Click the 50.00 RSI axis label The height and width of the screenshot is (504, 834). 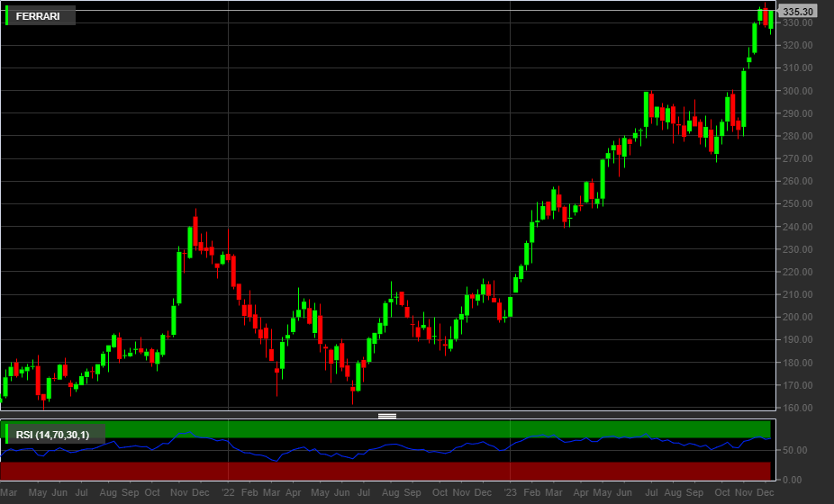coord(795,450)
